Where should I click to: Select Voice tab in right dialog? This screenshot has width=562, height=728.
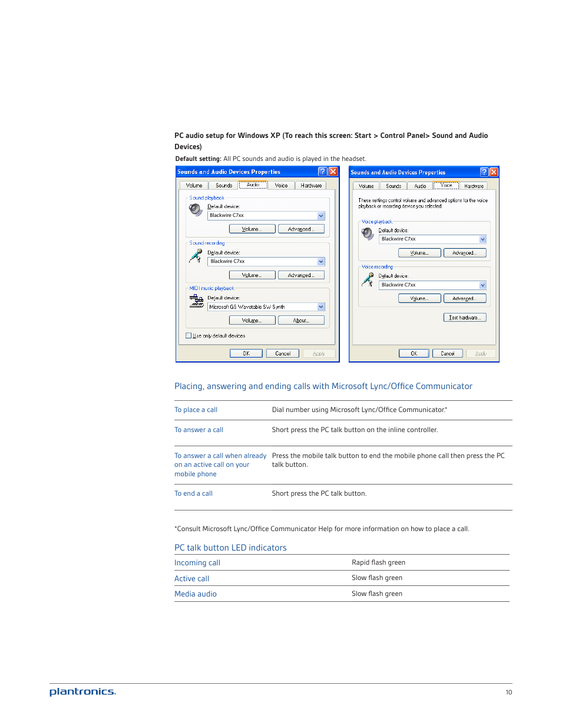(x=447, y=185)
